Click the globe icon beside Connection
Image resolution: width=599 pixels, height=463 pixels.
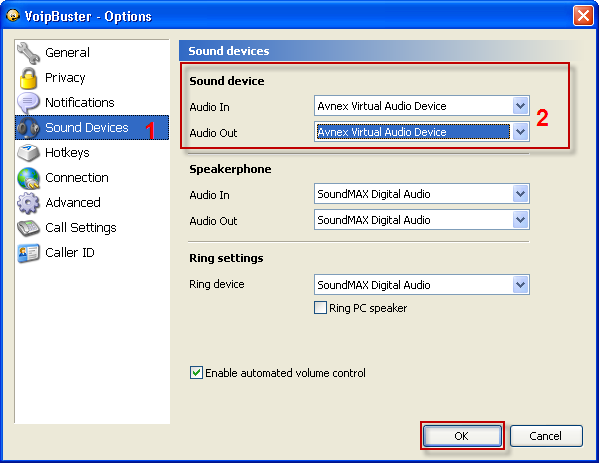coord(28,178)
